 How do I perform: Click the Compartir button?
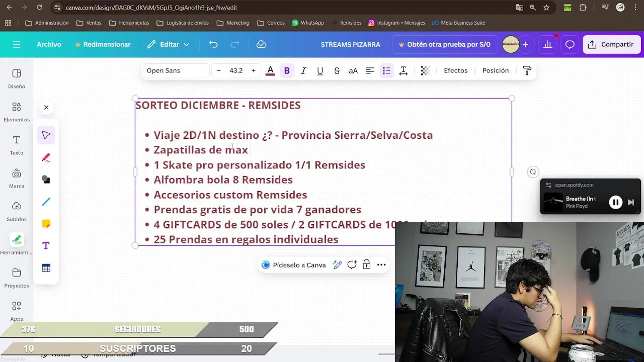(x=611, y=44)
